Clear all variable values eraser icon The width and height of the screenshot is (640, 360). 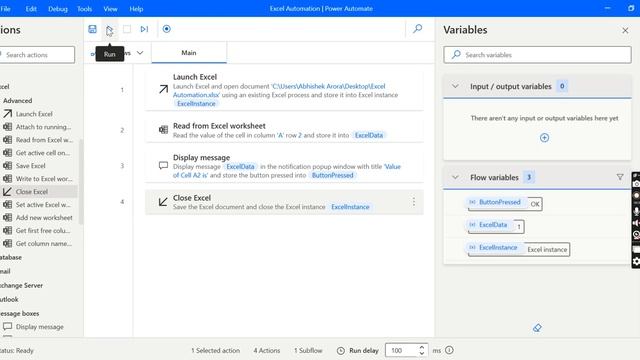537,328
